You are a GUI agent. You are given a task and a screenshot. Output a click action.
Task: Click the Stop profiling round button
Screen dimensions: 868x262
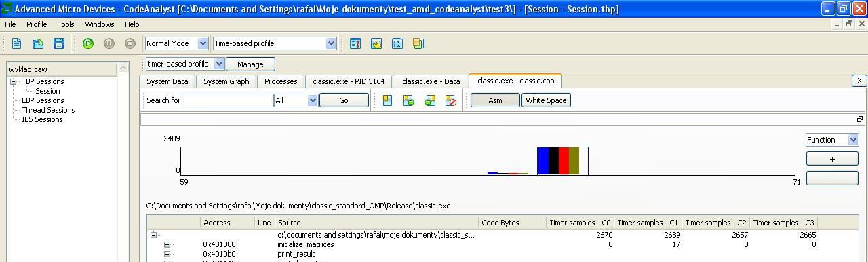[130, 43]
